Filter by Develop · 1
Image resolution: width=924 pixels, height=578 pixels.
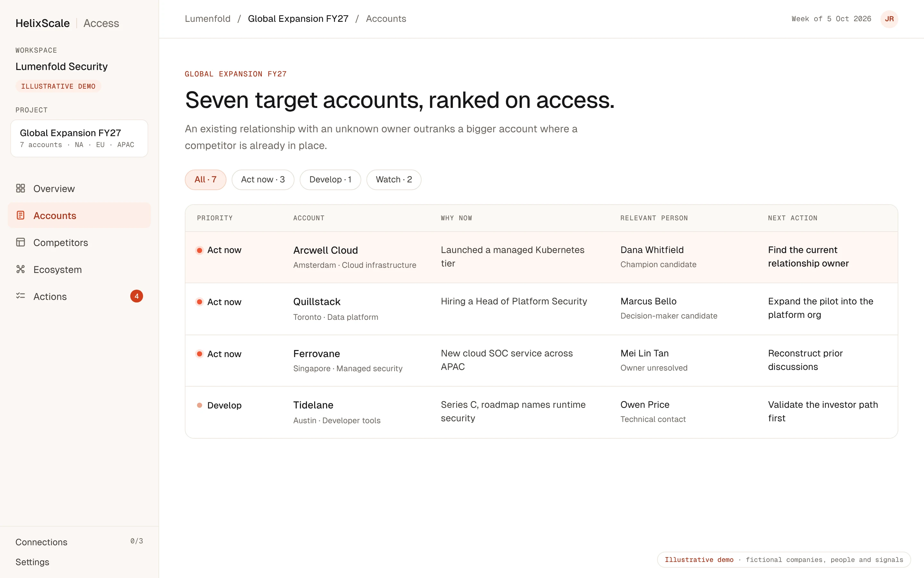click(x=330, y=180)
